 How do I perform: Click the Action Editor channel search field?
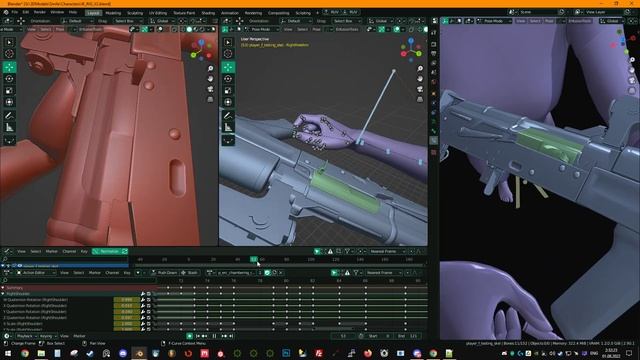80,280
